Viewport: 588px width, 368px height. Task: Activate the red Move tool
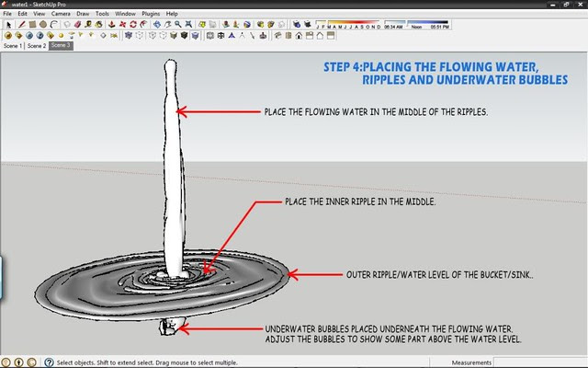click(x=122, y=25)
